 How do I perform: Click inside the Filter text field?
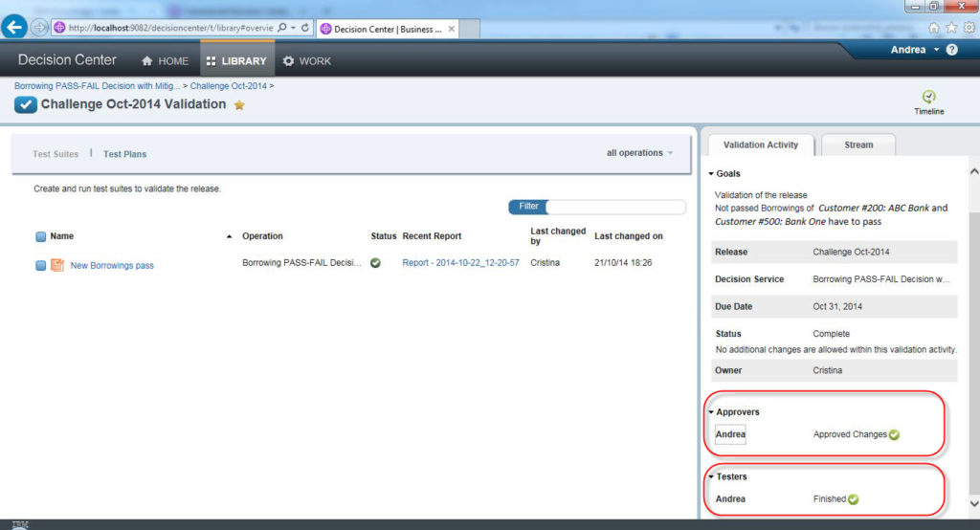click(614, 207)
